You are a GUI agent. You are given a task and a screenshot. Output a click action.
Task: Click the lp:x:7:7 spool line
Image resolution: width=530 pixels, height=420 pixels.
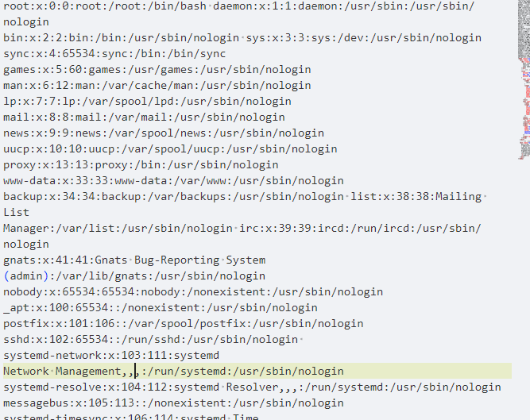[147, 102]
